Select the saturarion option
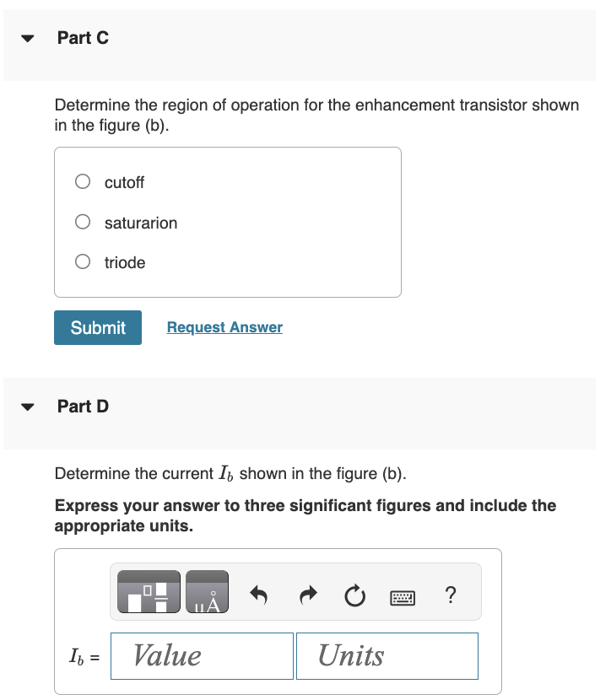Image resolution: width=611 pixels, height=700 pixels. click(82, 221)
